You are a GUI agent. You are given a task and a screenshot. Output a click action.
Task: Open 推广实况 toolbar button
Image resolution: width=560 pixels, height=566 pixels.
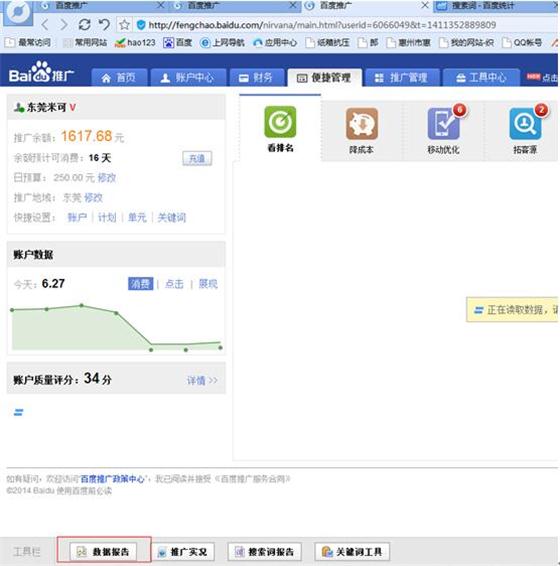(183, 552)
